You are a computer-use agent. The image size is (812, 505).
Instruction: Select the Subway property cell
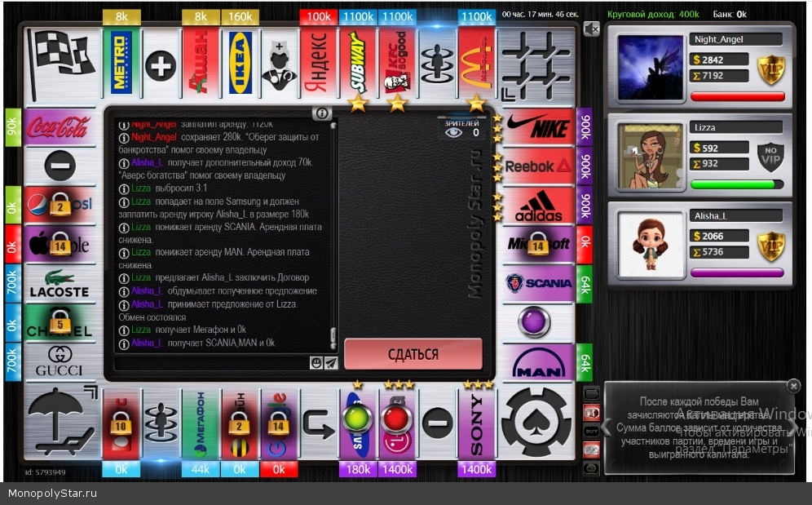pos(359,63)
